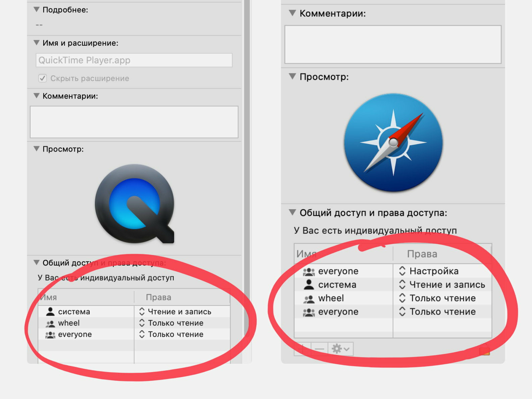Screen dimensions: 532x399
Task: Select the wheel group icon in the Safari permissions
Action: 309,298
